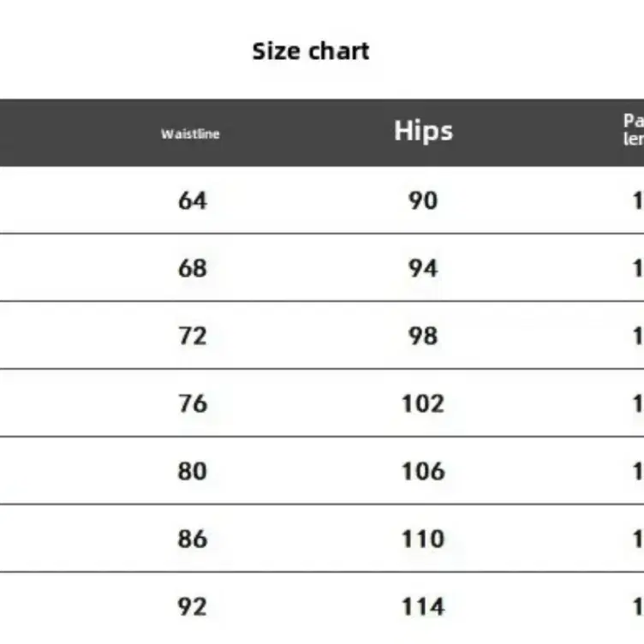Image resolution: width=644 pixels, height=644 pixels.
Task: Click the cut-off value beside hips 114
Action: point(638,606)
